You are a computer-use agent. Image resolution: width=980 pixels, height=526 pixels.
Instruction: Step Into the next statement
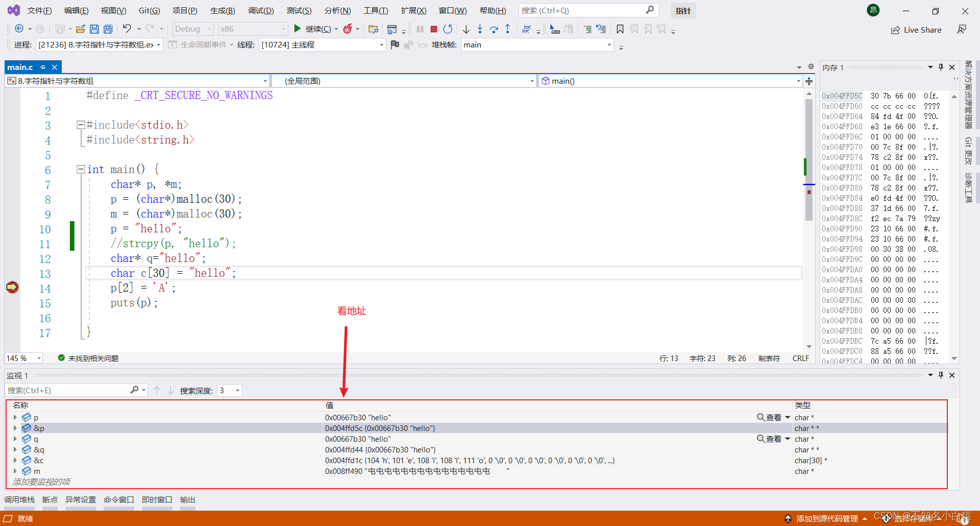coord(480,29)
